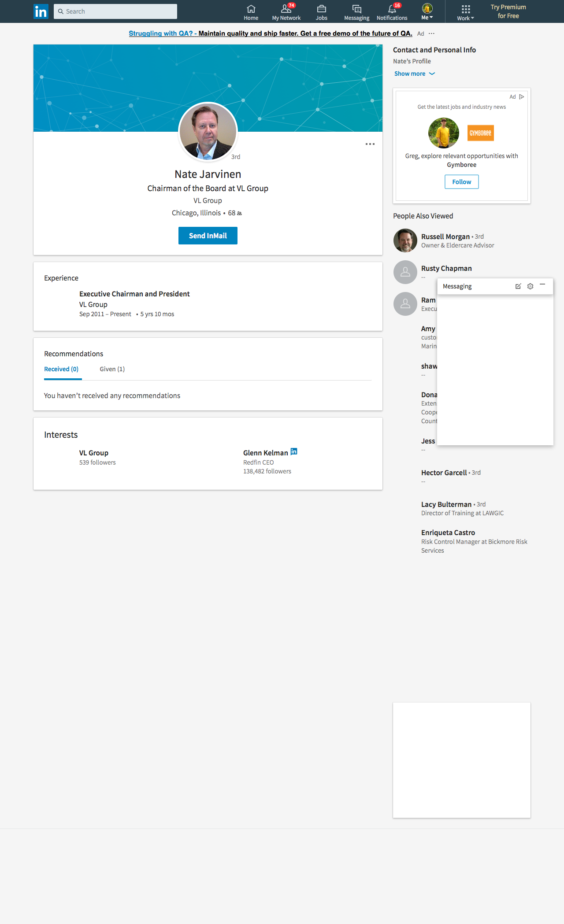The width and height of the screenshot is (564, 924).
Task: Open the Notifications bell icon
Action: tap(392, 9)
